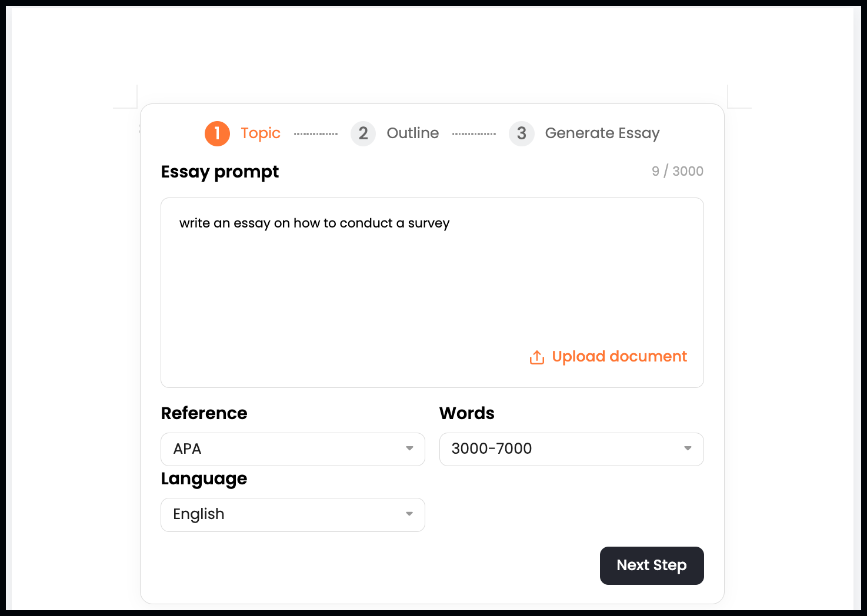Go to the Outline step
The height and width of the screenshot is (616, 867).
tap(413, 133)
